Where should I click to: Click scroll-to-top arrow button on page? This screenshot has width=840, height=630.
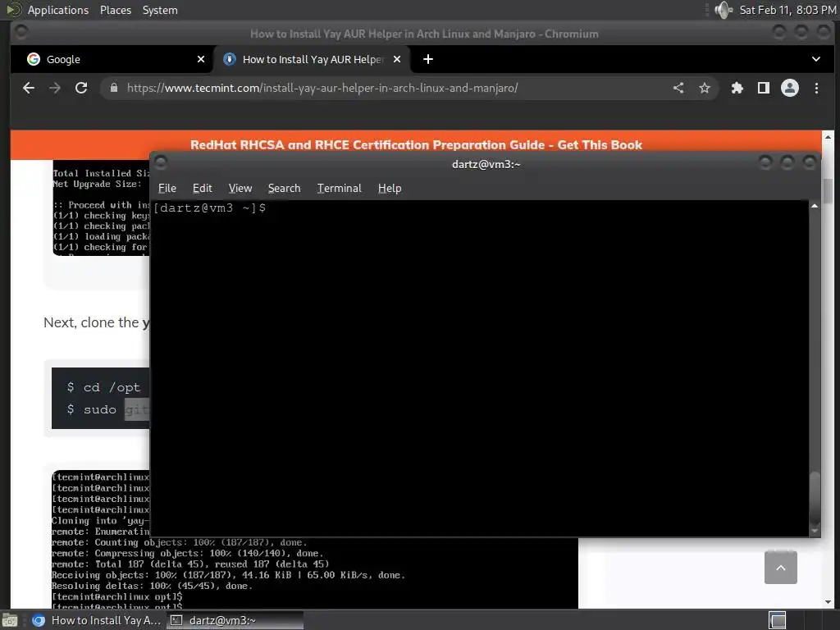781,568
